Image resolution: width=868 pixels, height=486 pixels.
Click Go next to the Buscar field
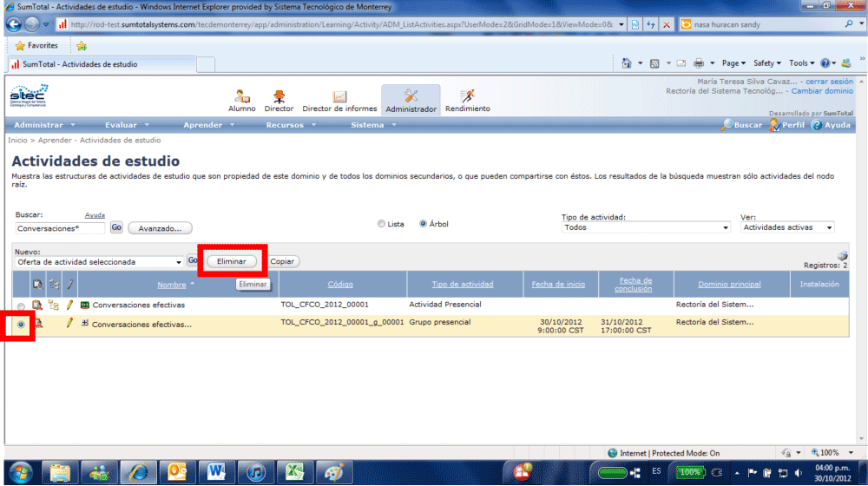tap(116, 227)
